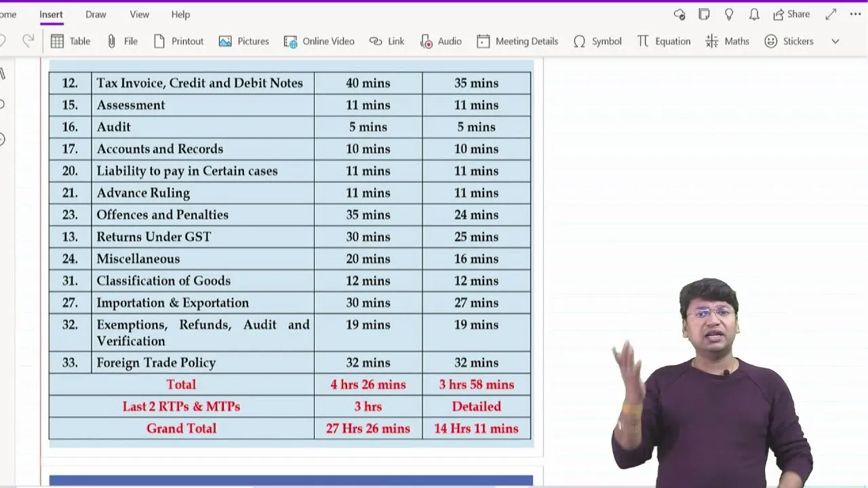Click the 'Accounts and Records' cell
Viewport: 868px width, 488px height.
click(x=202, y=148)
